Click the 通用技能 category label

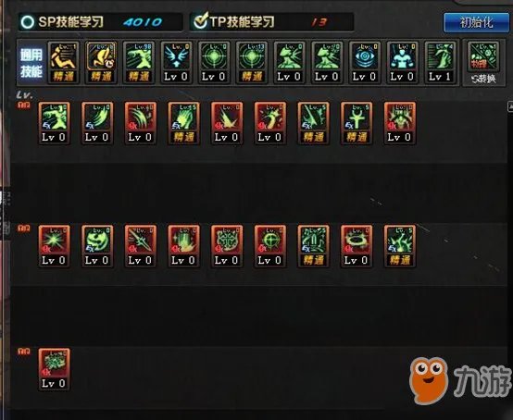31,63
